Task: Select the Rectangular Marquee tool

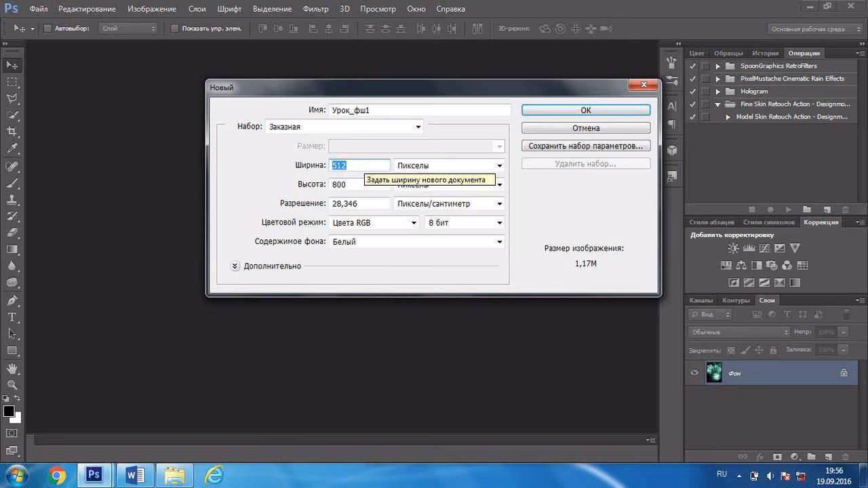Action: coord(12,82)
